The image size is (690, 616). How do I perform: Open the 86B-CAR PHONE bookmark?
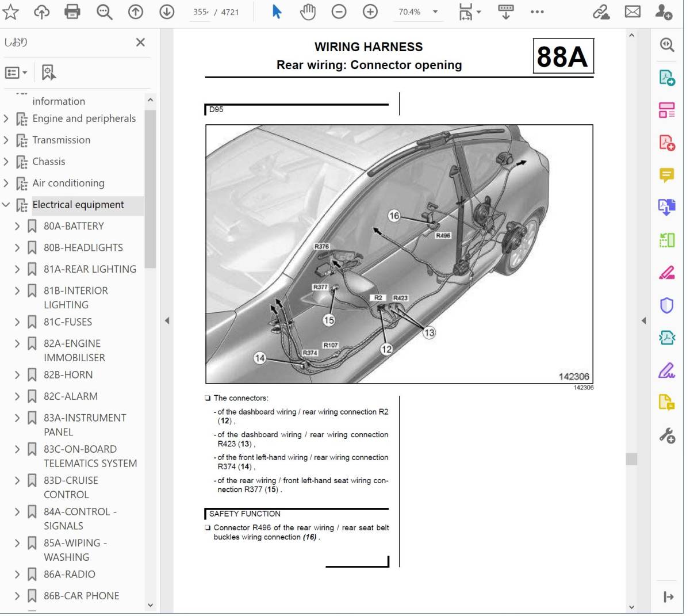81,596
